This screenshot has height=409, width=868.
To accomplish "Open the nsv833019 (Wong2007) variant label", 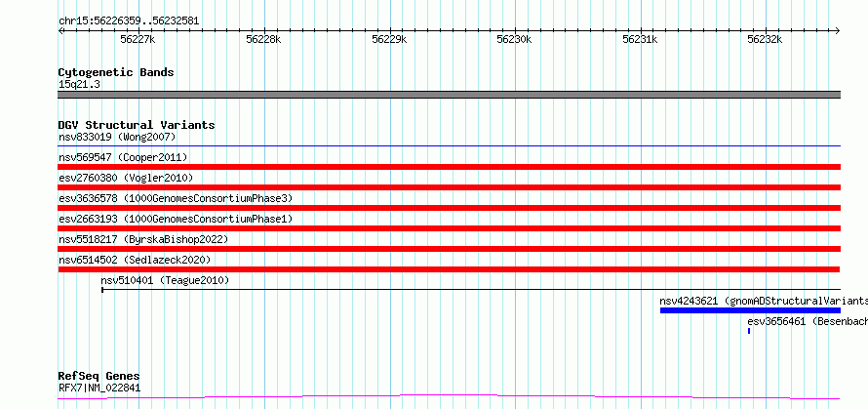I will [x=117, y=137].
